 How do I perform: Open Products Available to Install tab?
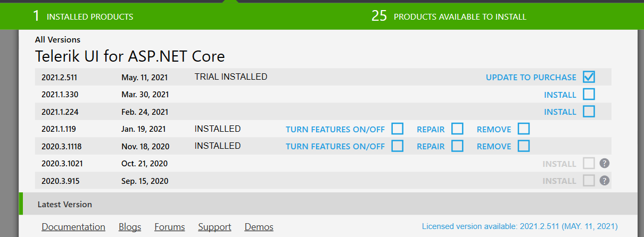[449, 16]
